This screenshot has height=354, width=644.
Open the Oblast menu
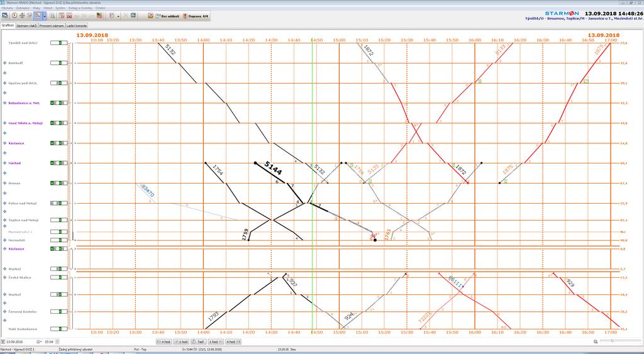click(48, 8)
